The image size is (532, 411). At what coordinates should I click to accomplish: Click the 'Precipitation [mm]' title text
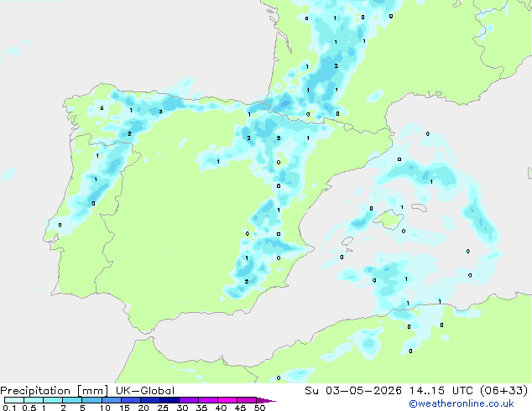tap(55, 391)
